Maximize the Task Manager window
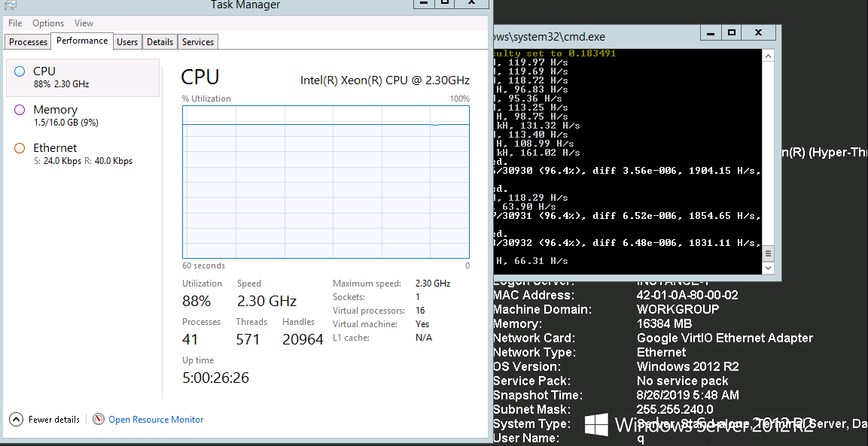868x446 pixels. (444, 3)
